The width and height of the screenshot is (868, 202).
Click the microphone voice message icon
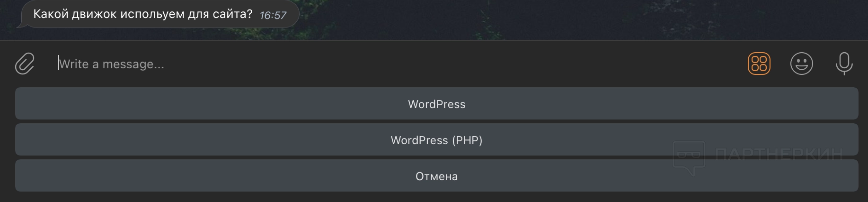point(844,64)
